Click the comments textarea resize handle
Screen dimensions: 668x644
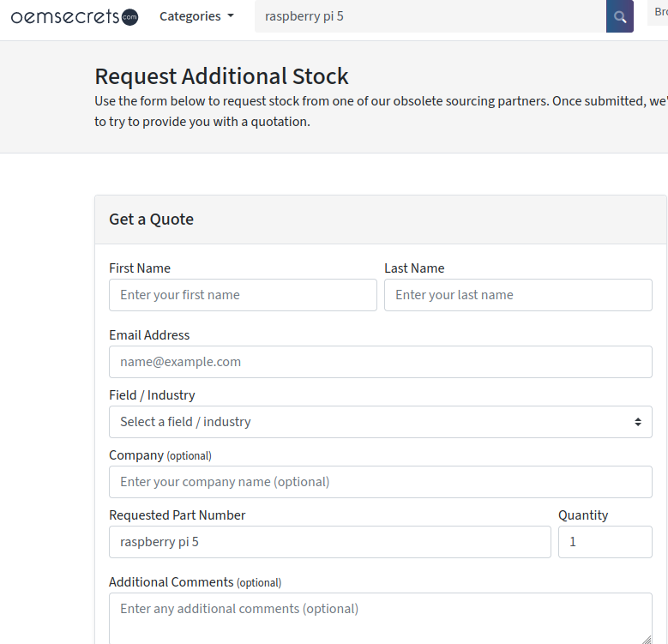coord(647,640)
